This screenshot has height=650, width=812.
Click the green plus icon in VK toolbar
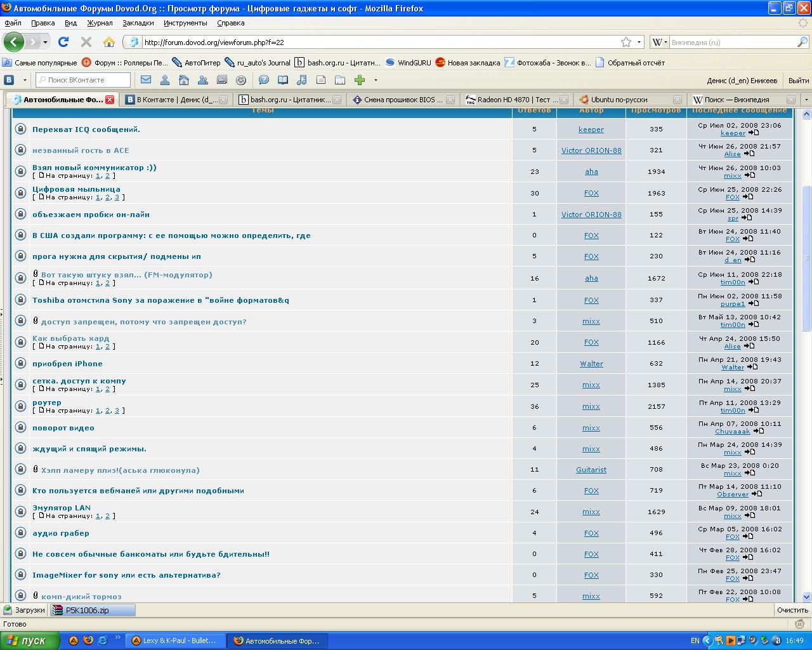tap(360, 80)
